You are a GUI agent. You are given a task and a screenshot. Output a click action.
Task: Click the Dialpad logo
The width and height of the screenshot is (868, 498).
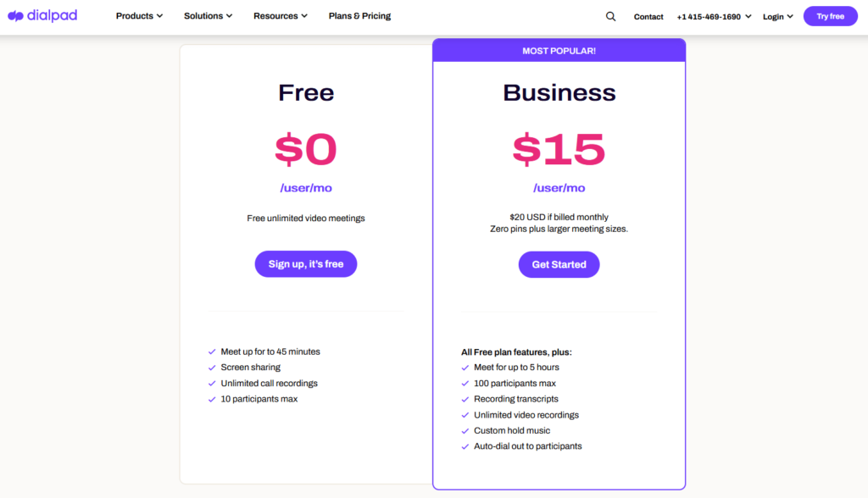pyautogui.click(x=42, y=16)
